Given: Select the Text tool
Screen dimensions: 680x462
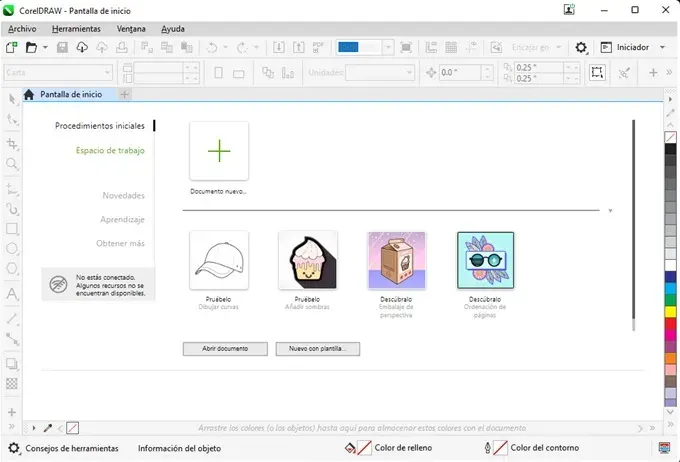Looking at the screenshot, I should [12, 294].
